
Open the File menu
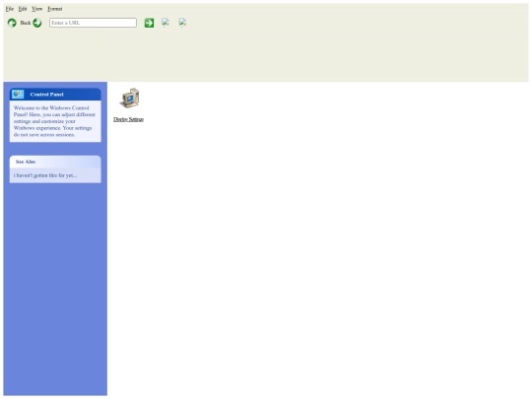10,9
